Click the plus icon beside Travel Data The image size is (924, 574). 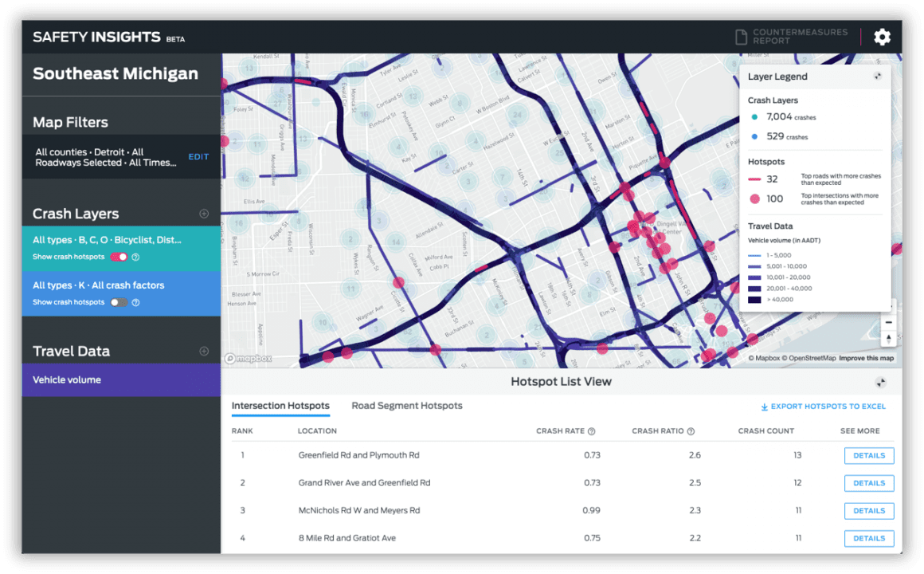(204, 351)
